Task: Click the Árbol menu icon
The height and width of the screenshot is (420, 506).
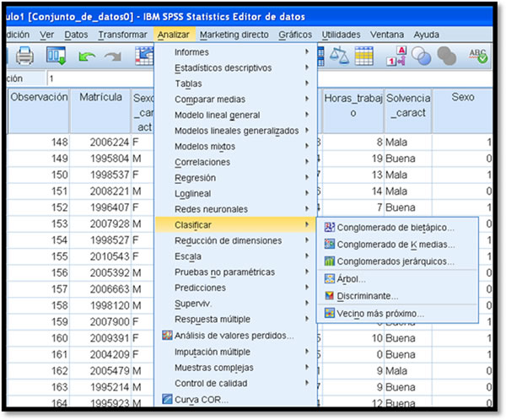Action: pyautogui.click(x=330, y=278)
